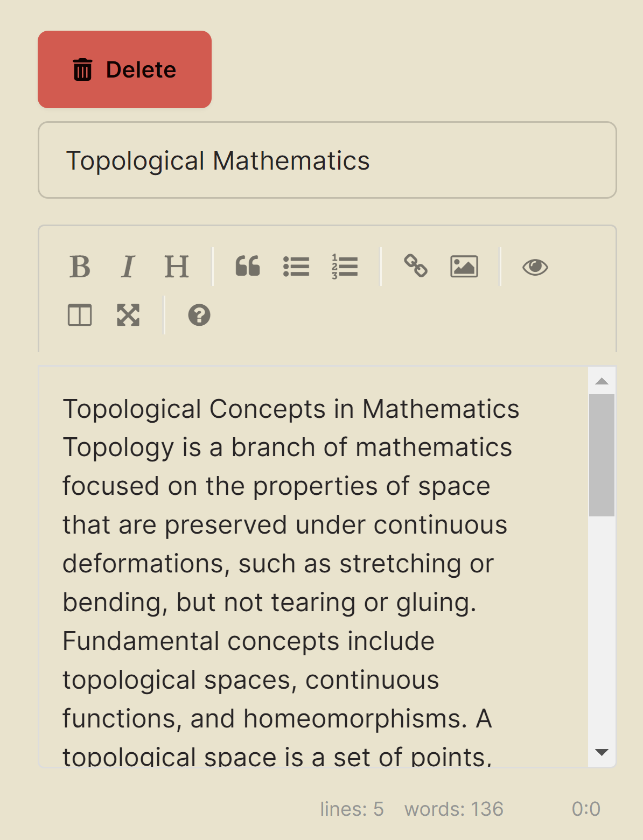Create a numbered ordered list
The height and width of the screenshot is (840, 643).
345,267
